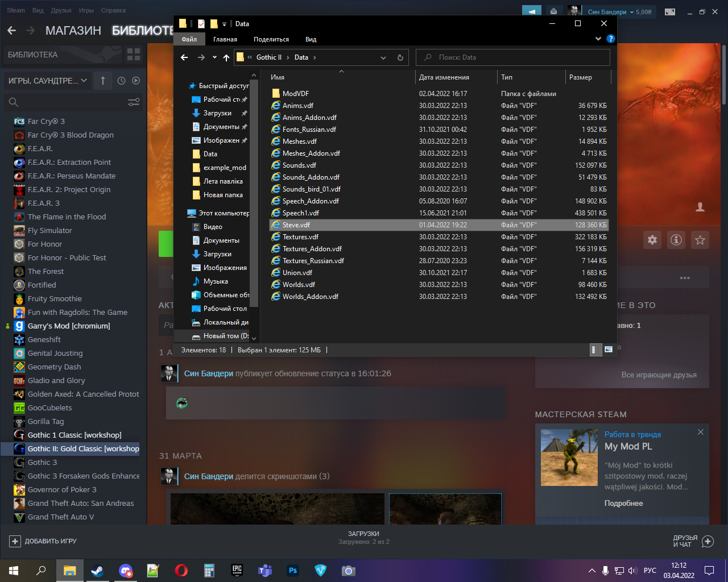Open the three-dots menu on Steam game page

pos(685,278)
